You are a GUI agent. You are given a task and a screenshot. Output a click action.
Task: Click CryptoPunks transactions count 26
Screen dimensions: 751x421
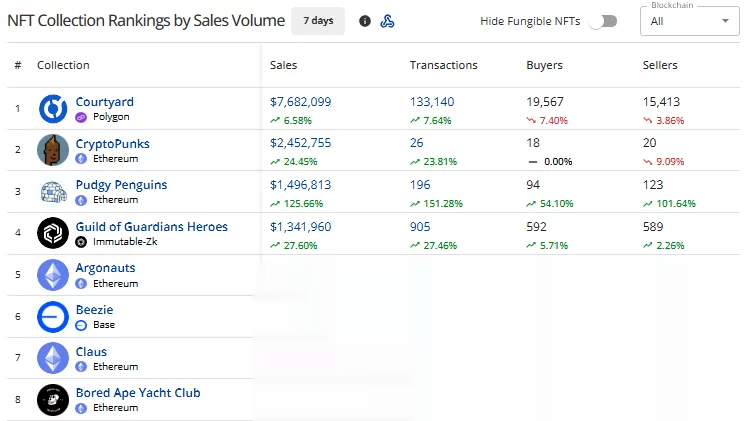[416, 143]
